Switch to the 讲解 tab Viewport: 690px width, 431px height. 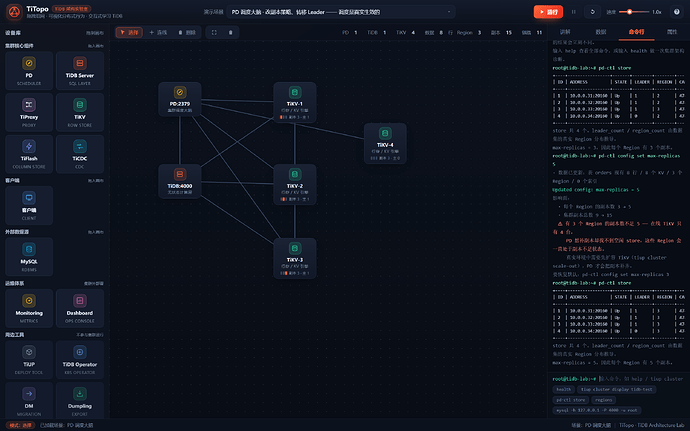pos(565,32)
